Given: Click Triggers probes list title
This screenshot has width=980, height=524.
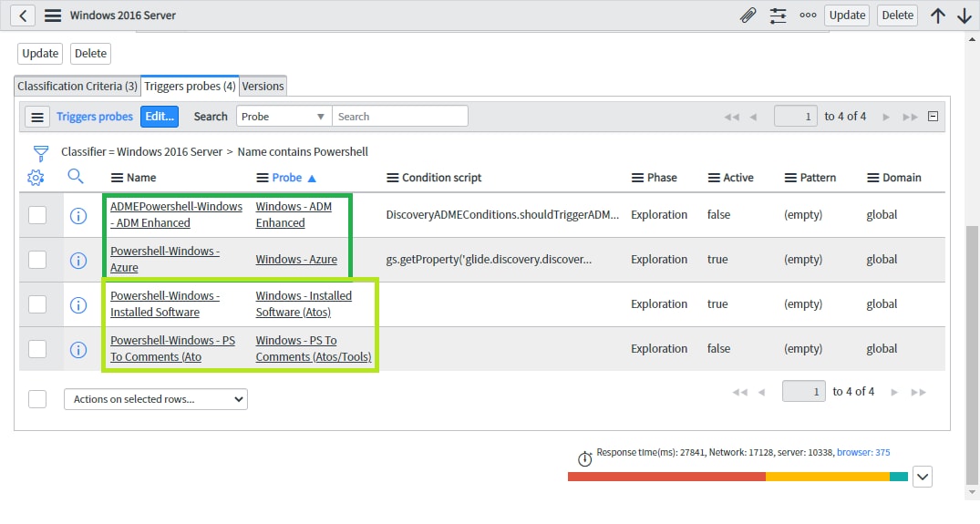Looking at the screenshot, I should click(x=95, y=117).
